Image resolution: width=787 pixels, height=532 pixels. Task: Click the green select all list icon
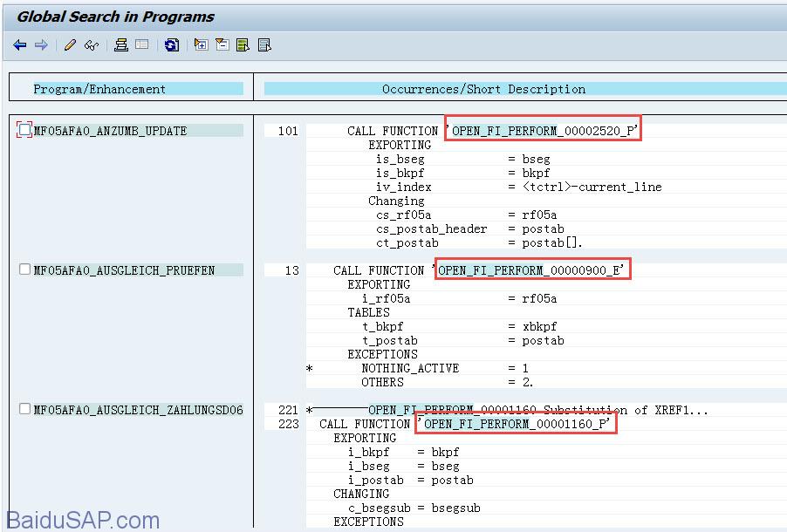point(243,45)
